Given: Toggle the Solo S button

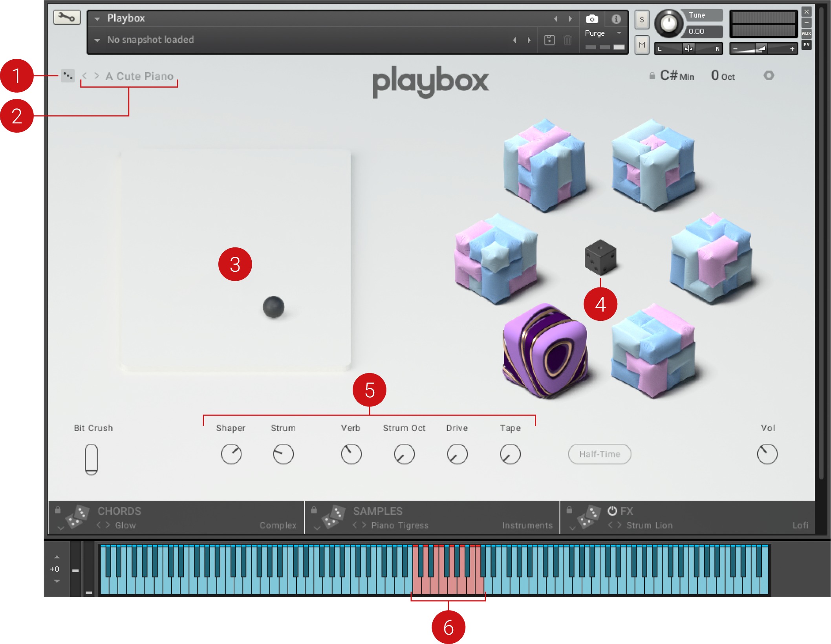Looking at the screenshot, I should coord(642,20).
